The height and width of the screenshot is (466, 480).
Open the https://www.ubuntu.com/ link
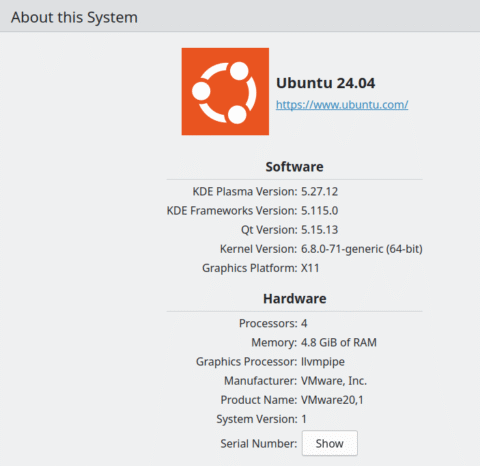[342, 105]
